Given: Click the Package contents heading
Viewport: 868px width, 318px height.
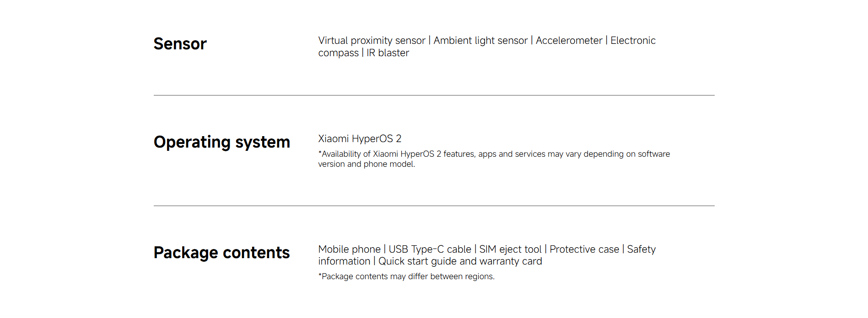Looking at the screenshot, I should 221,253.
